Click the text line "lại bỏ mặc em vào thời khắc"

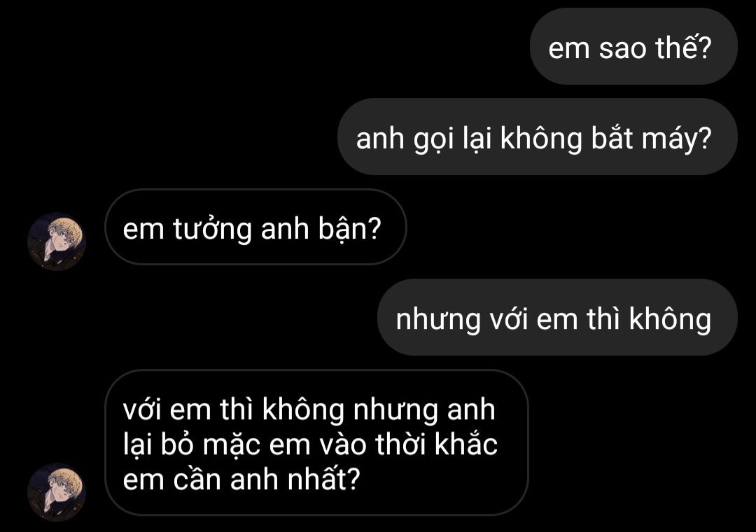pos(310,444)
